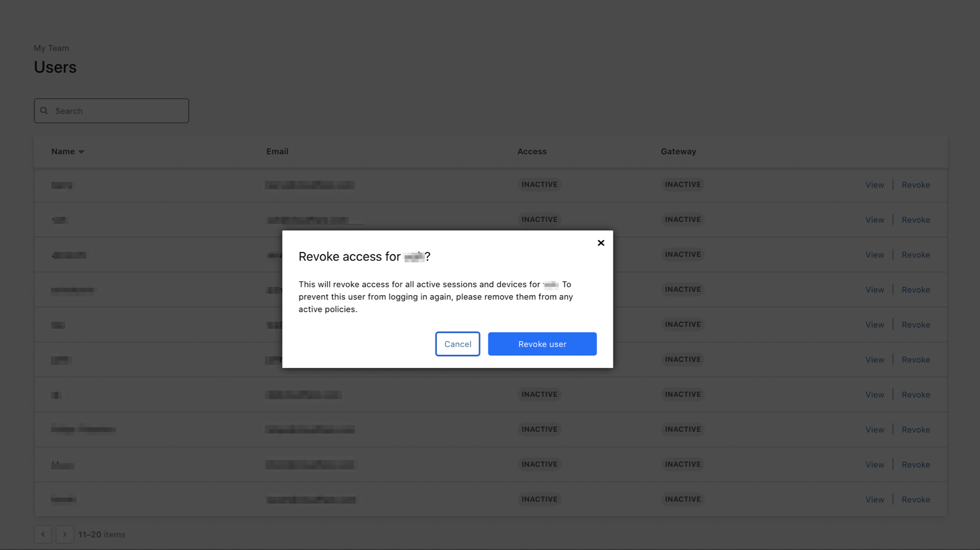Screen dimensions: 980x550
Task: Click the Email column header
Action: 276,151
